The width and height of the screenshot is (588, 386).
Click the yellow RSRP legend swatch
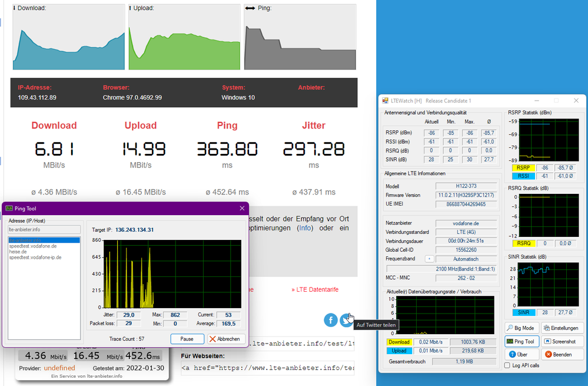[523, 168]
